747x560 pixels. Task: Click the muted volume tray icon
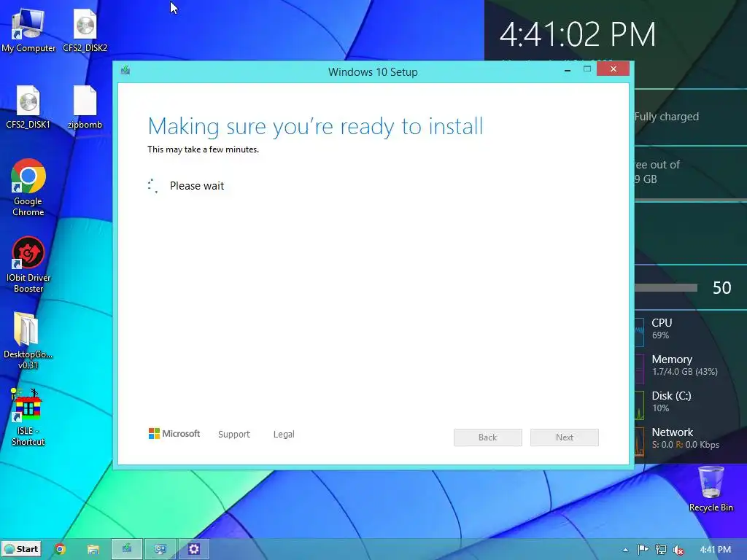pyautogui.click(x=678, y=550)
